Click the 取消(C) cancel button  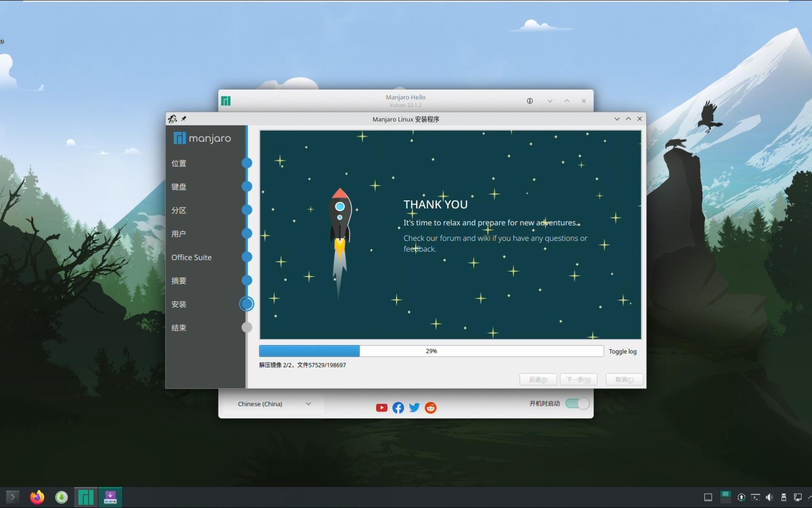point(624,380)
